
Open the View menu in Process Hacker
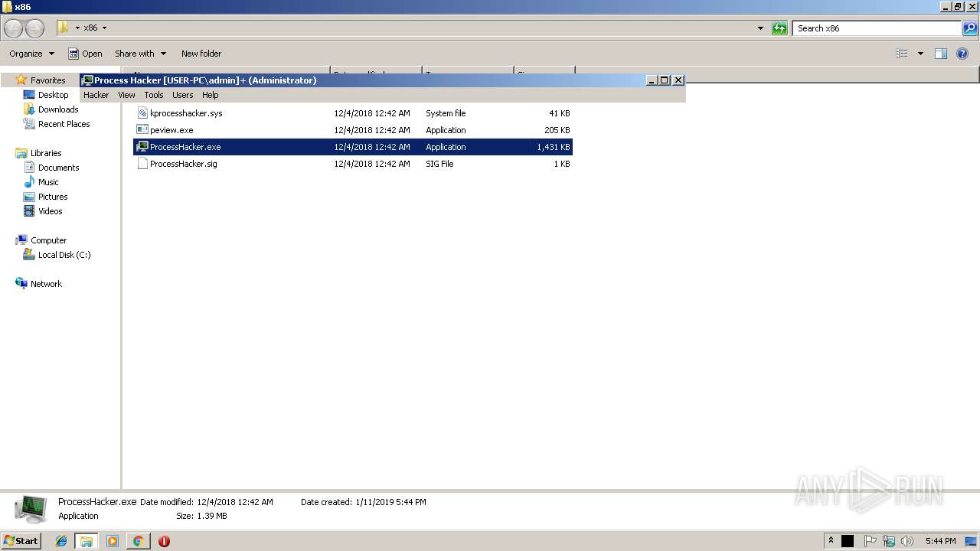pyautogui.click(x=126, y=95)
